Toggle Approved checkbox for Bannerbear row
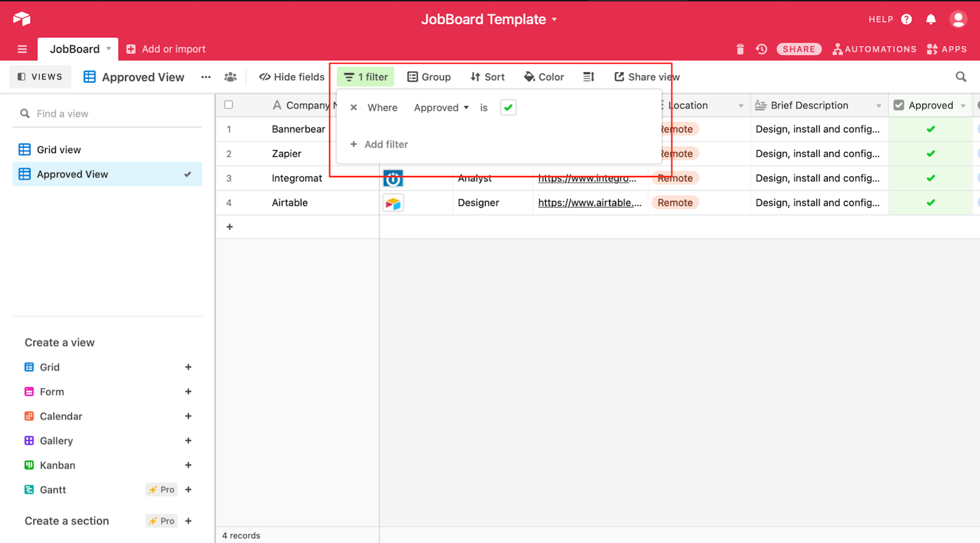Viewport: 980px width, 543px height. (x=930, y=129)
